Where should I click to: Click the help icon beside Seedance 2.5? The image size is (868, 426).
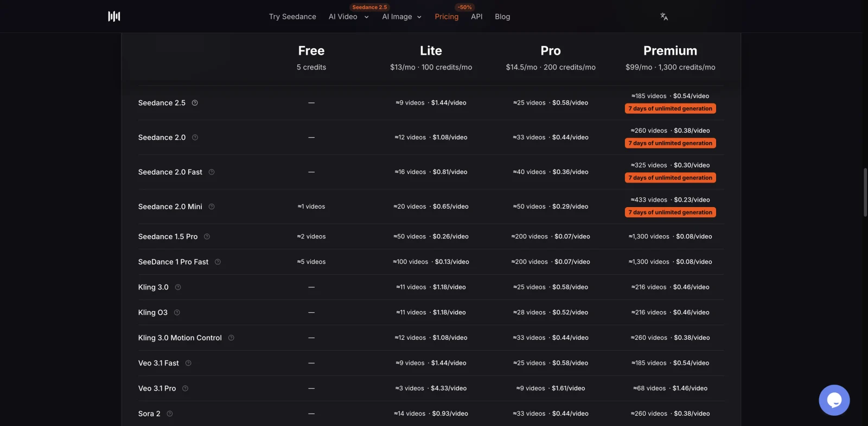[195, 103]
